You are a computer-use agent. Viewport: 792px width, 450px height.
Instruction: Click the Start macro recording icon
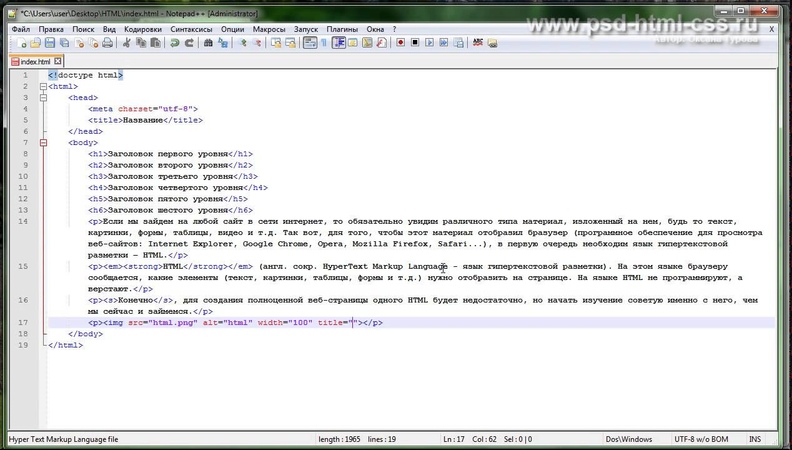401,44
